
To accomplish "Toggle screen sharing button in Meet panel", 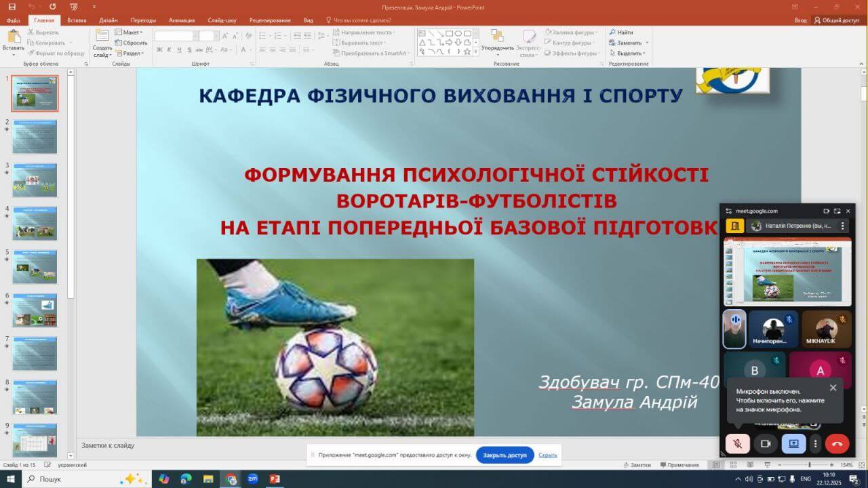I will point(793,443).
